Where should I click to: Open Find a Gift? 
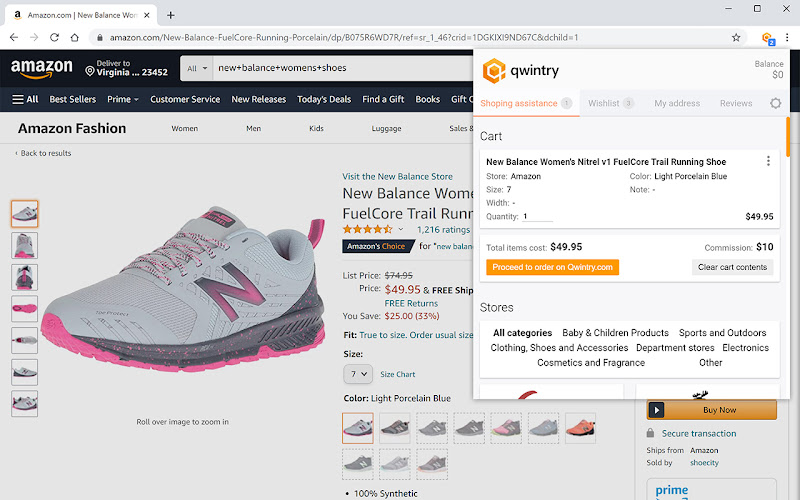tap(383, 99)
